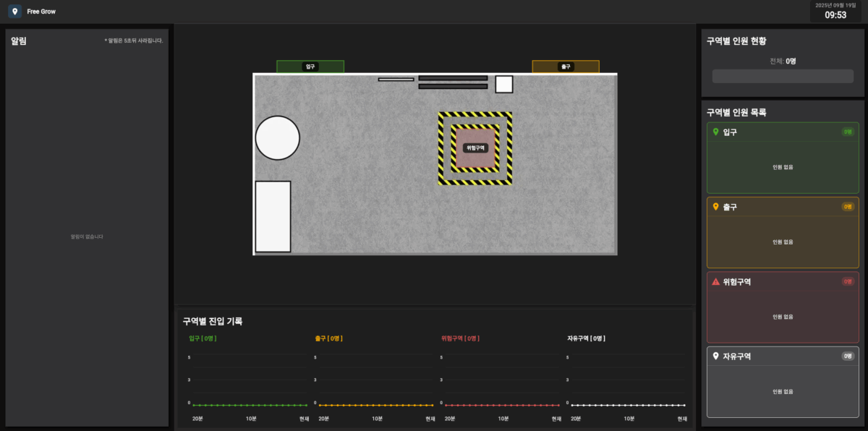Image resolution: width=868 pixels, height=431 pixels.
Task: Click the Free Grow location pin logo
Action: pos(14,12)
